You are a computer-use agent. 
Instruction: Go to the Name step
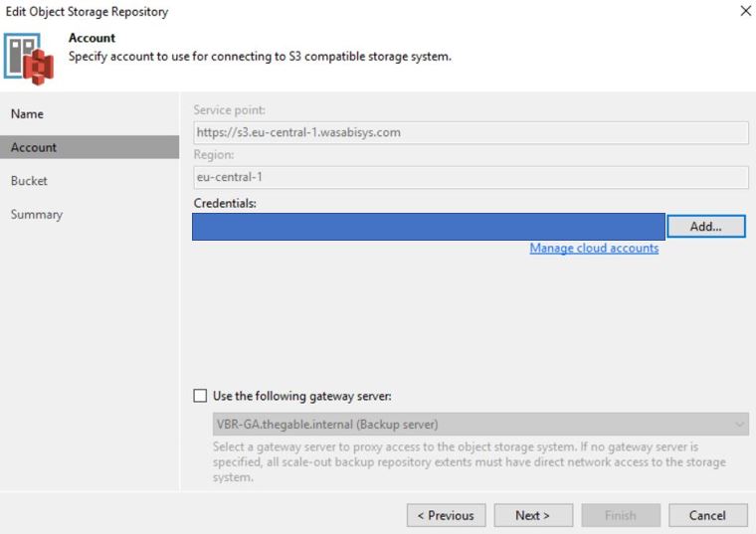point(27,114)
